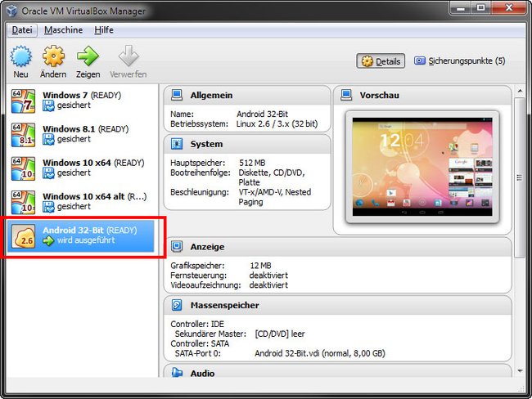Image resolution: width=532 pixels, height=399 pixels.
Task: Click "Linux 2.6 / 3.x (32 bit)" value
Action: tap(277, 124)
